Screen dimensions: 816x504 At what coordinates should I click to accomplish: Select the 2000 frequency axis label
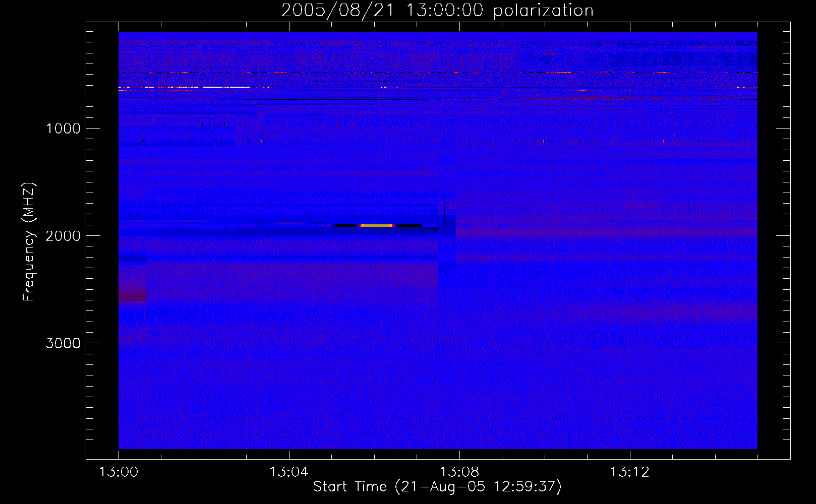pos(63,236)
